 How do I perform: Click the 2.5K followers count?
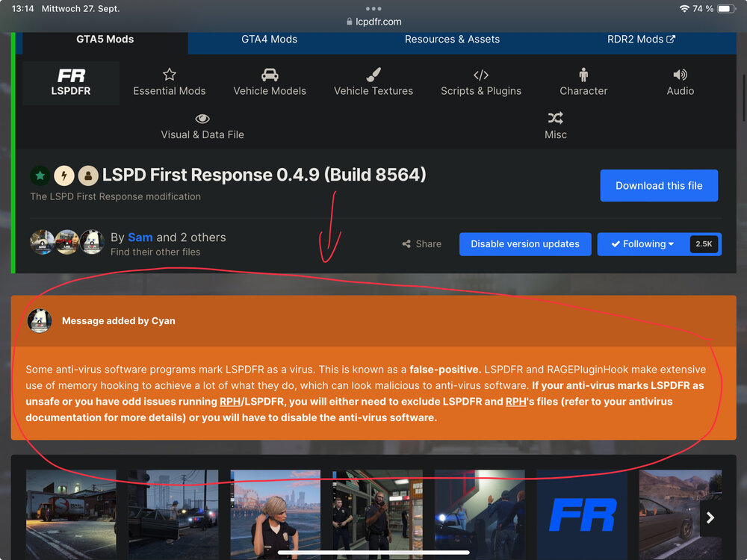point(704,244)
